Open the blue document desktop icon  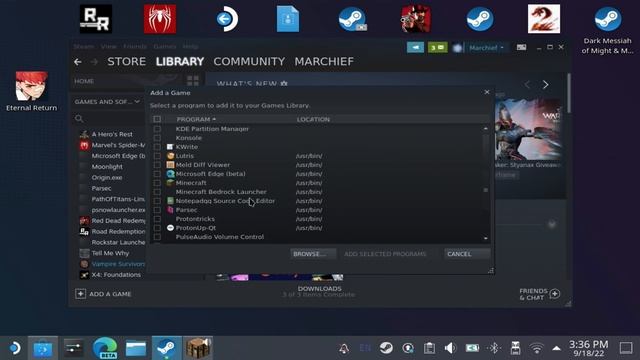(288, 19)
